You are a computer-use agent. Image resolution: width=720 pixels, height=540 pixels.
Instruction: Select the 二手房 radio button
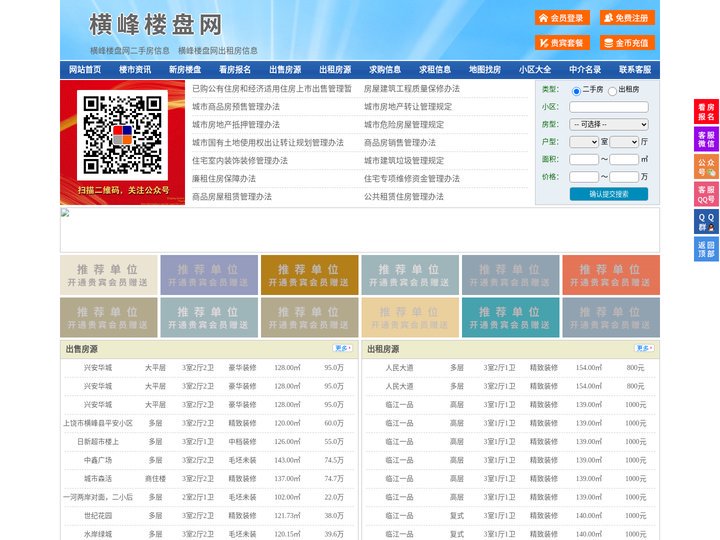(x=576, y=91)
